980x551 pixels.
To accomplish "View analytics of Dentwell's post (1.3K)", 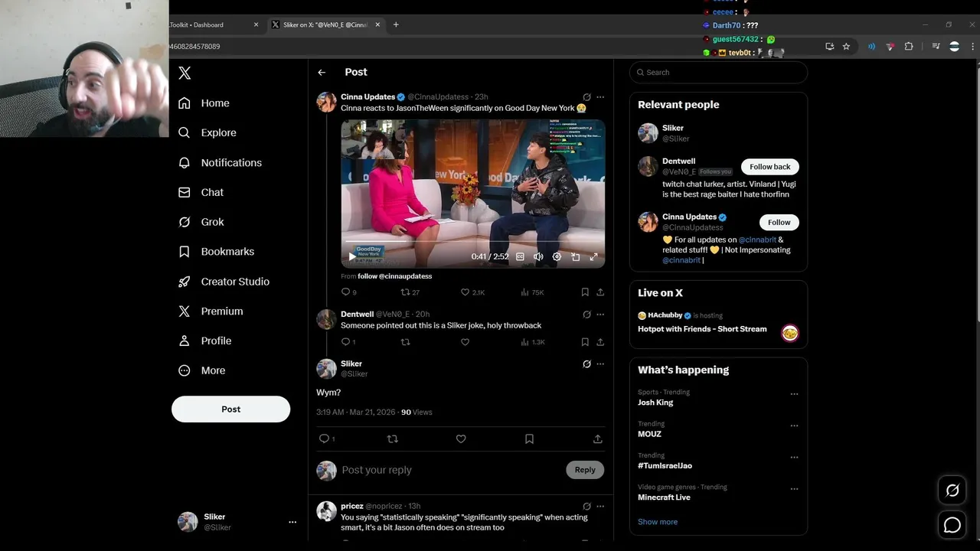I will (x=532, y=342).
